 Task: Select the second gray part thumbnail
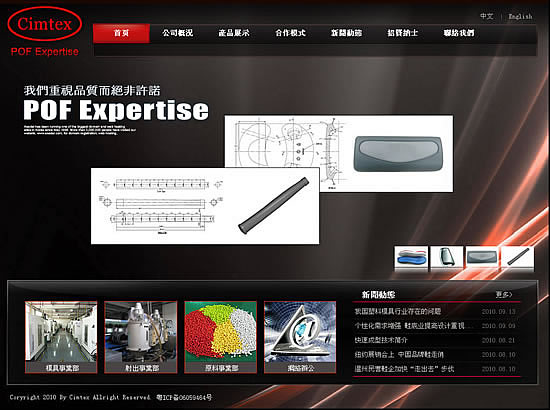(447, 258)
